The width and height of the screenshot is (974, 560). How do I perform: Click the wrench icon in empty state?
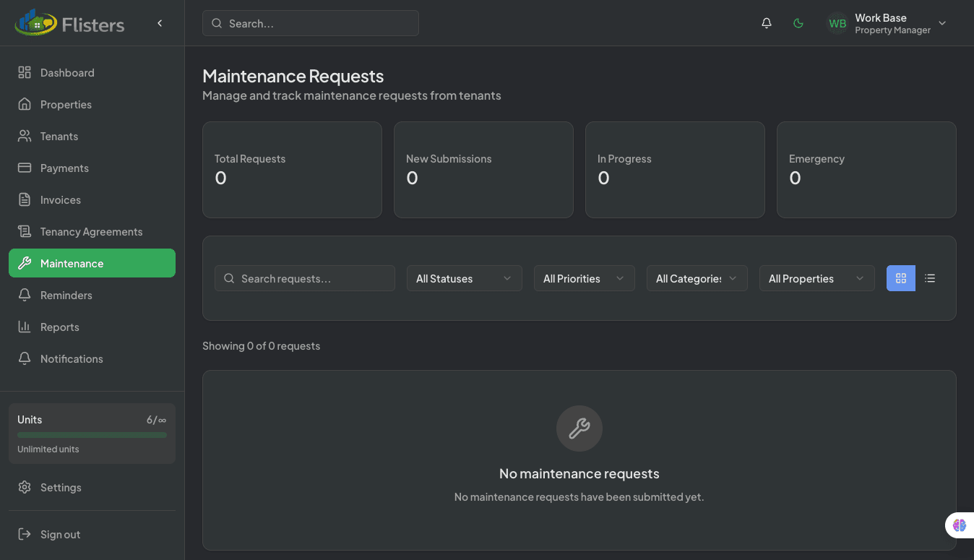tap(579, 428)
